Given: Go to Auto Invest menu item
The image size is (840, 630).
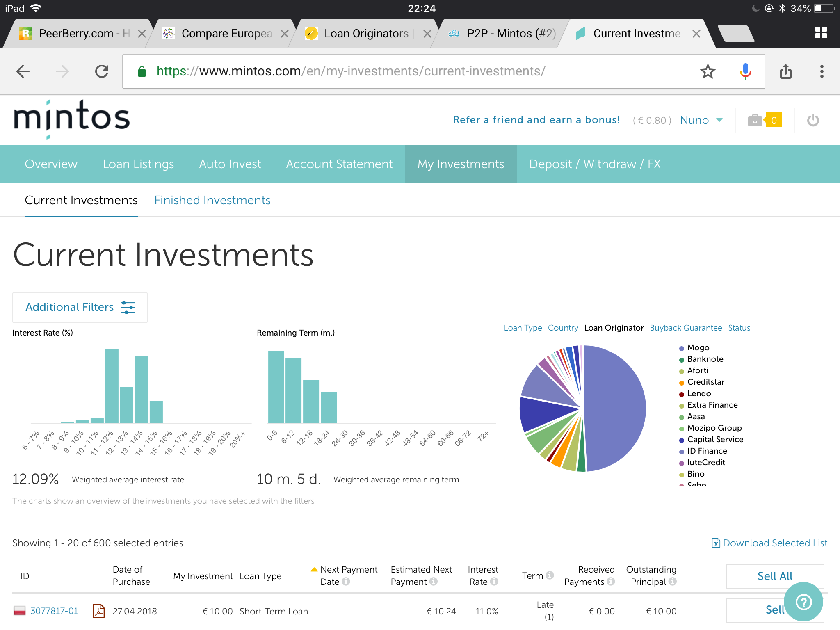Looking at the screenshot, I should pyautogui.click(x=230, y=164).
